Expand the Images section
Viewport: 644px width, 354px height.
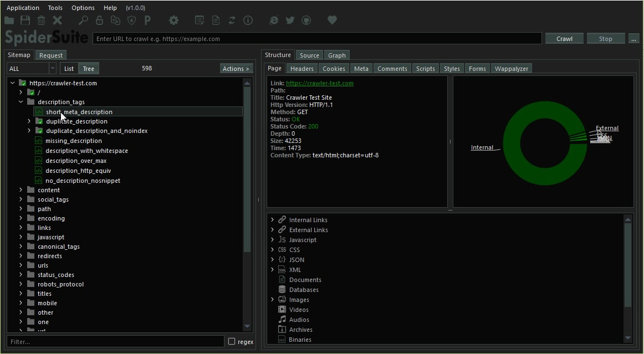pyautogui.click(x=272, y=299)
